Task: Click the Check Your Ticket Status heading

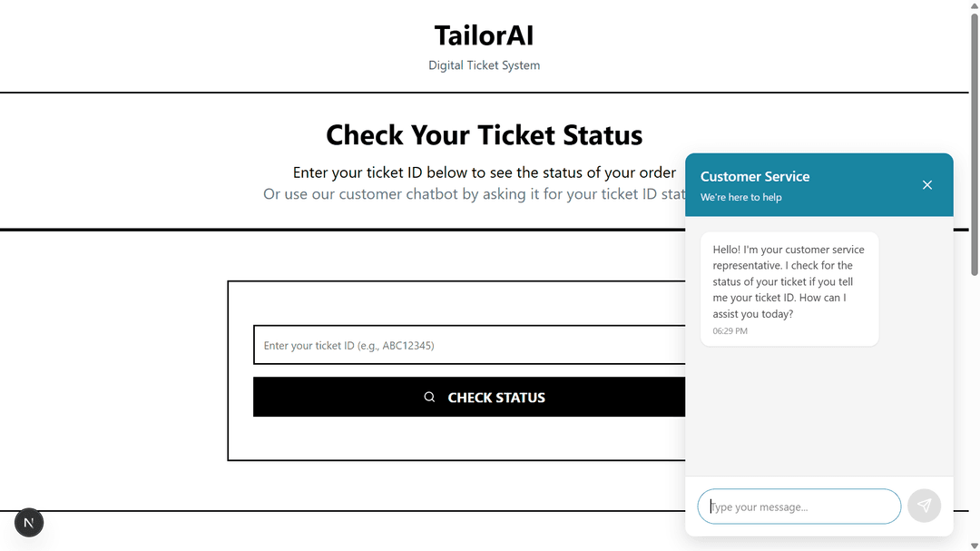Action: (484, 134)
